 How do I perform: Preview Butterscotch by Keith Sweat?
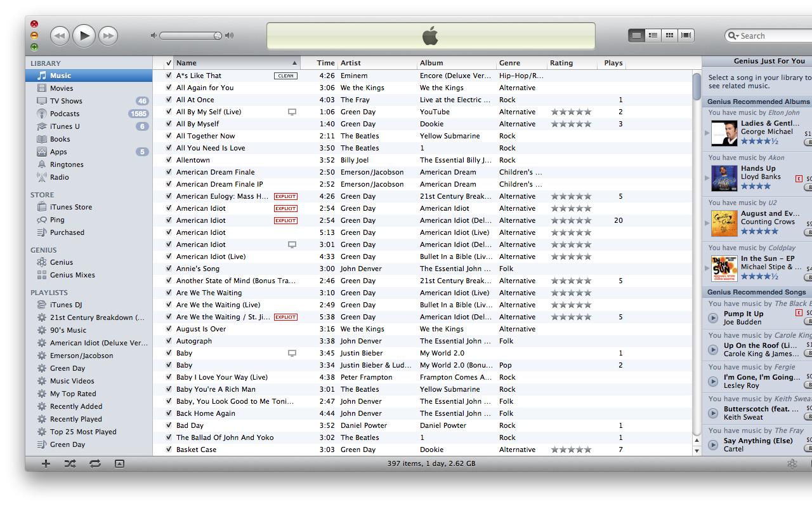pyautogui.click(x=713, y=413)
